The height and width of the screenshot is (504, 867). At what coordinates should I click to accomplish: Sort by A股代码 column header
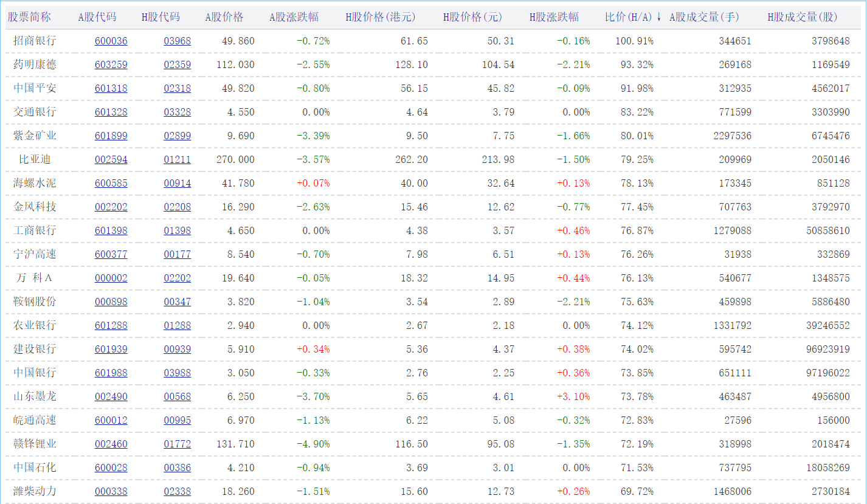[97, 17]
